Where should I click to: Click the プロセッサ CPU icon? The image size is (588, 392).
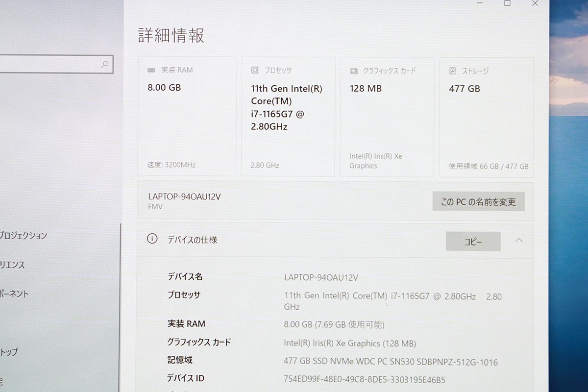[254, 70]
